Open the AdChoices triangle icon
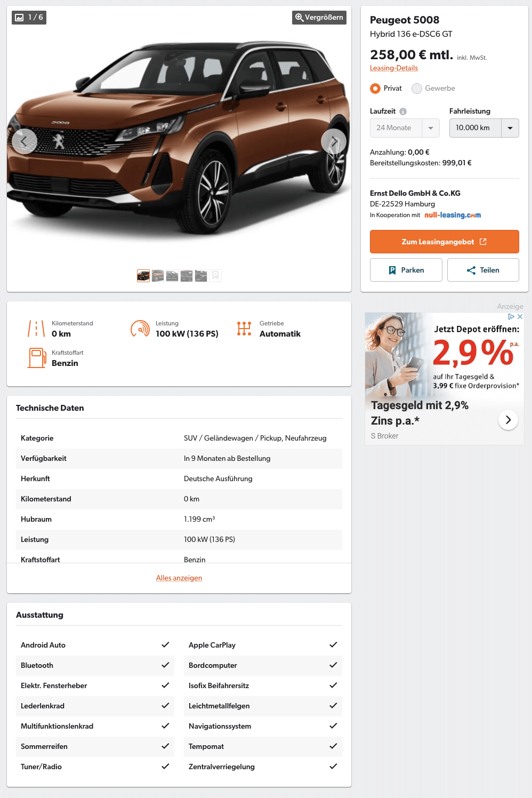532x798 pixels. tap(511, 317)
